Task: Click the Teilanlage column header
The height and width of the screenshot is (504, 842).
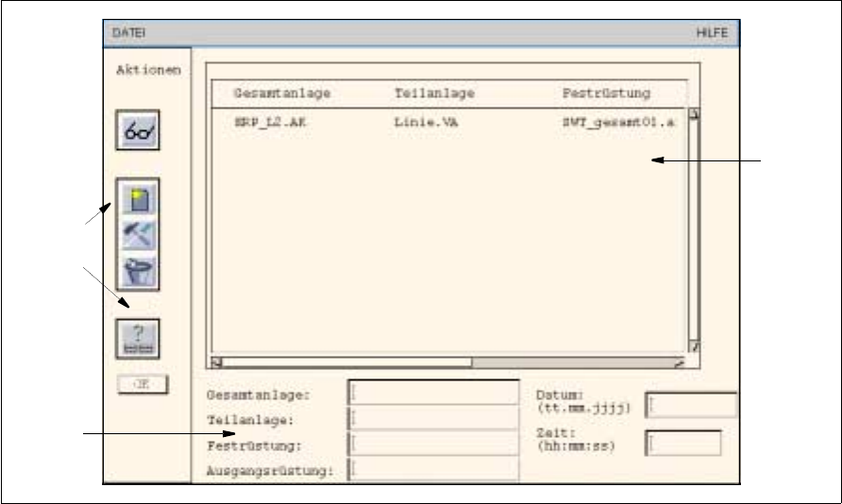Action: point(434,93)
